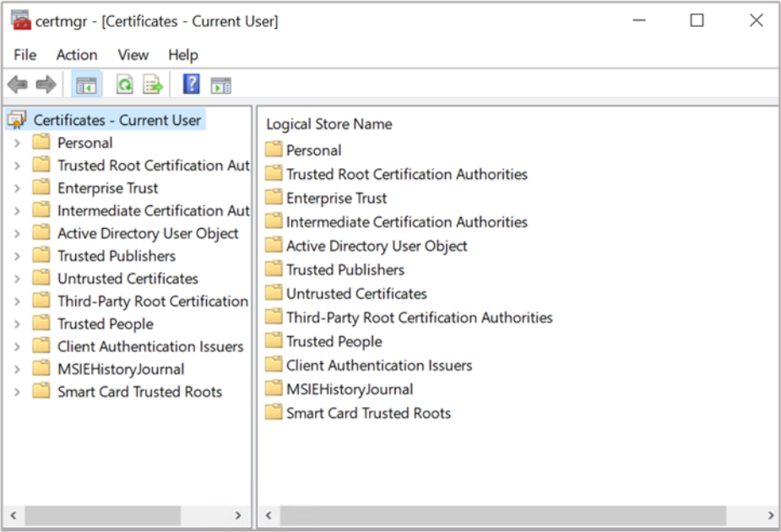Viewport: 781px width, 532px height.
Task: Expand the Personal store in the tree
Action: 17,143
